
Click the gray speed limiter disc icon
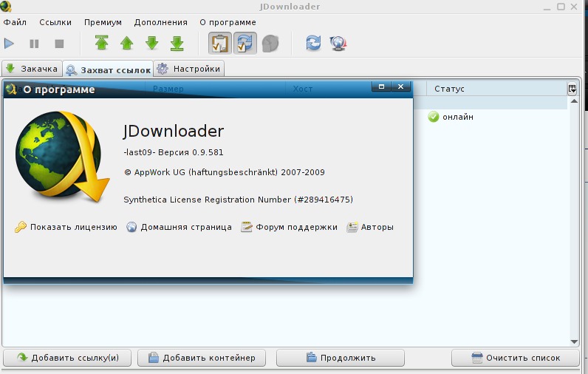[x=270, y=44]
